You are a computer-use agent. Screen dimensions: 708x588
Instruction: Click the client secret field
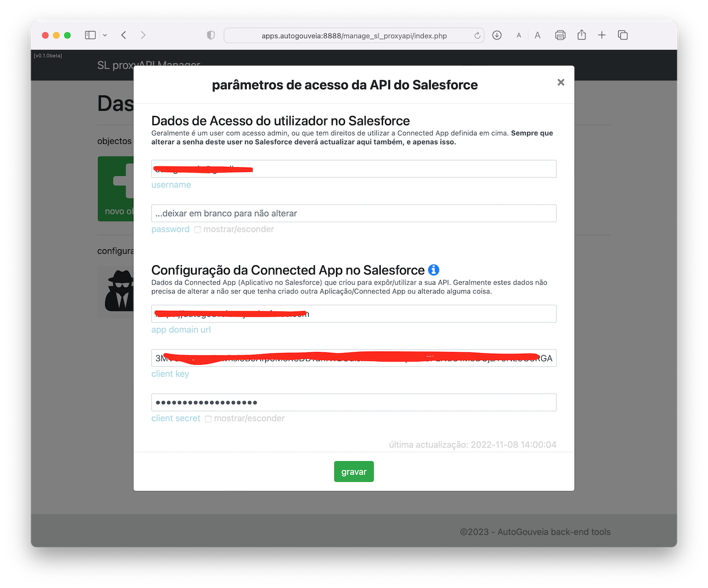(x=354, y=402)
